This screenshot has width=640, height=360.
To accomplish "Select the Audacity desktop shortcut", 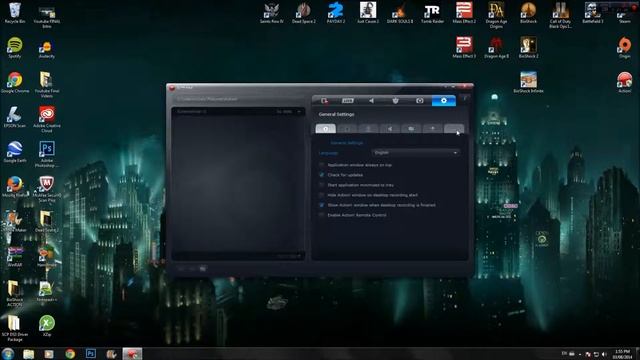I will [x=47, y=49].
